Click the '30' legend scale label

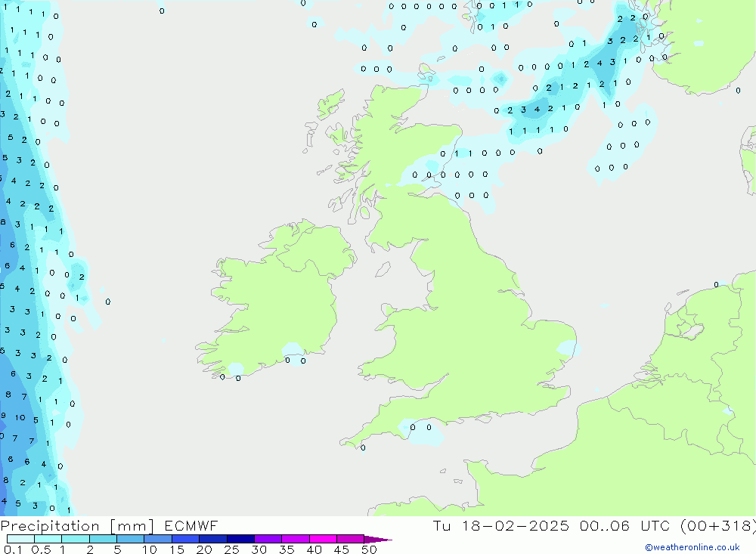coord(259,549)
